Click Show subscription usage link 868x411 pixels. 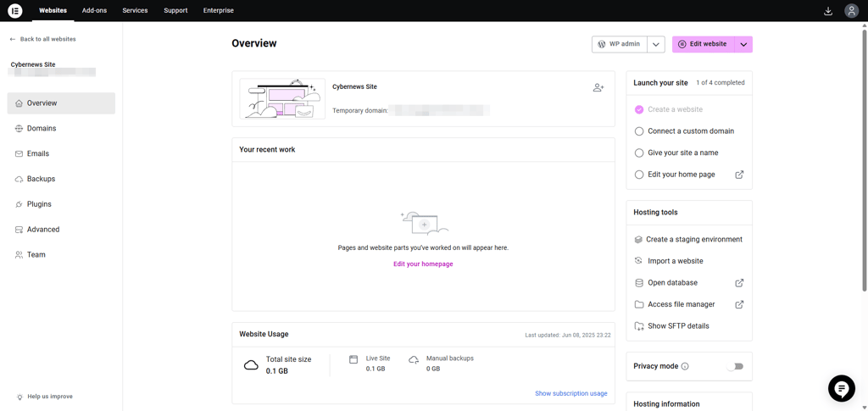click(570, 394)
